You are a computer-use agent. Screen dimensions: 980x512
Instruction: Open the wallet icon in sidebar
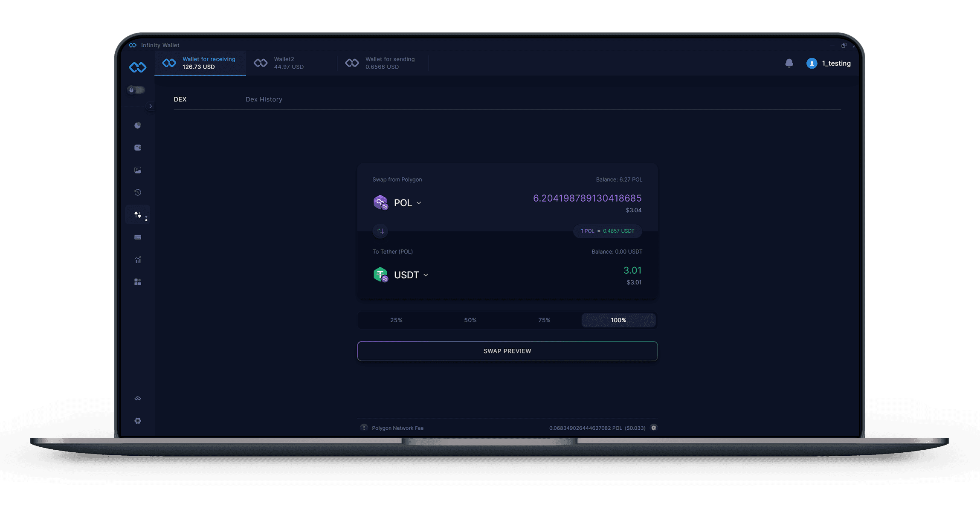(138, 148)
